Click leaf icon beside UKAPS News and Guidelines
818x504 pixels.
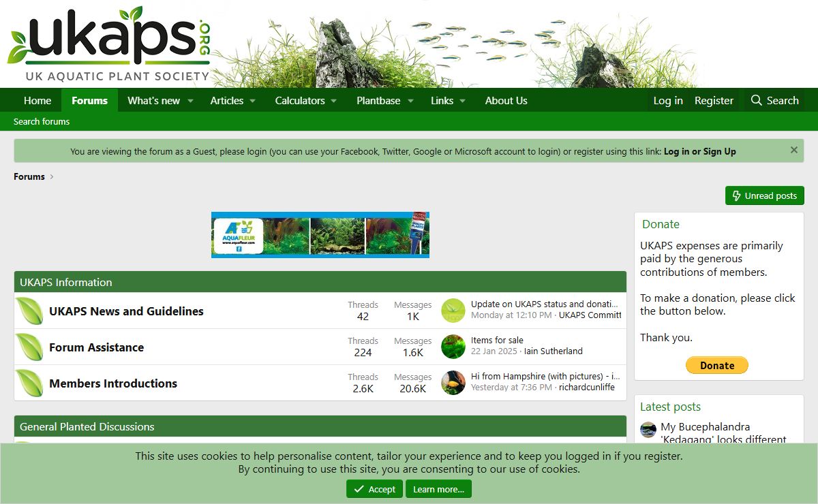click(29, 311)
